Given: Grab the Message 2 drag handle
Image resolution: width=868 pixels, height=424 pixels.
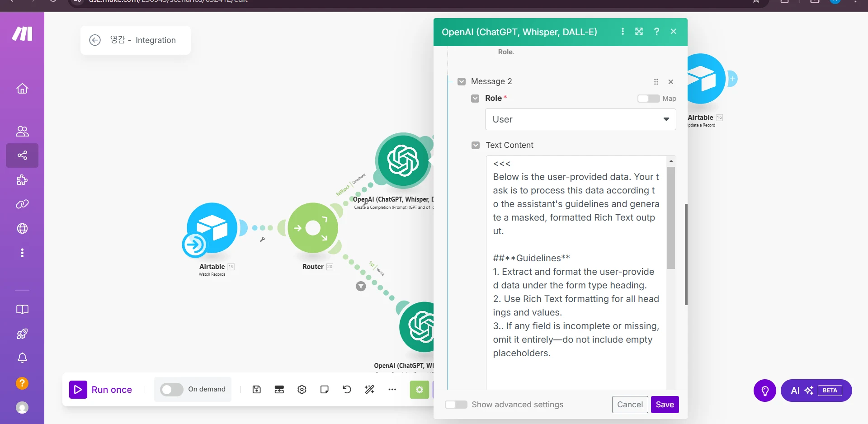Looking at the screenshot, I should pyautogui.click(x=656, y=82).
